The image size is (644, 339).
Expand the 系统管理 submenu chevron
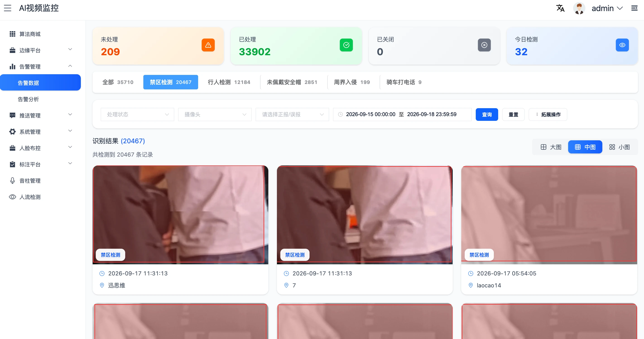point(70,131)
